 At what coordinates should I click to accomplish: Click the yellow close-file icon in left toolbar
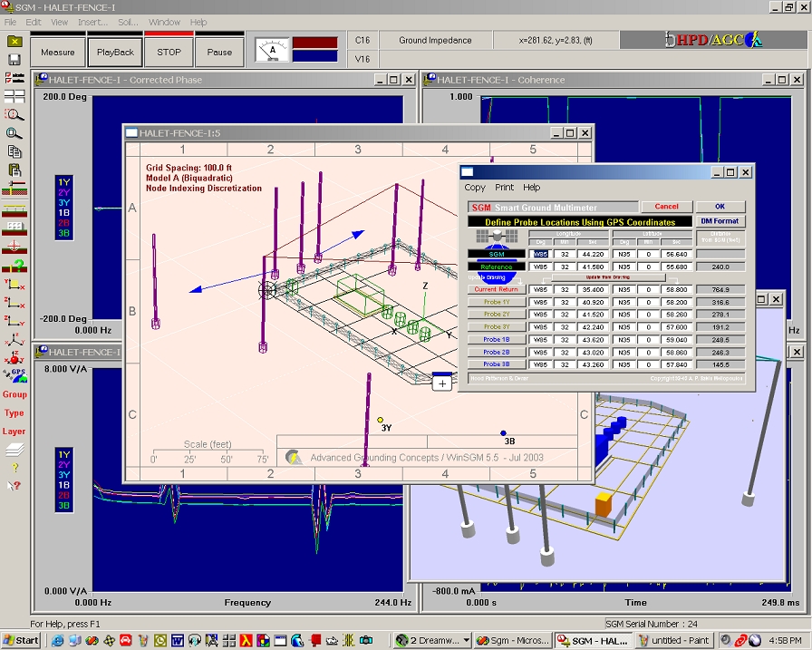[14, 42]
